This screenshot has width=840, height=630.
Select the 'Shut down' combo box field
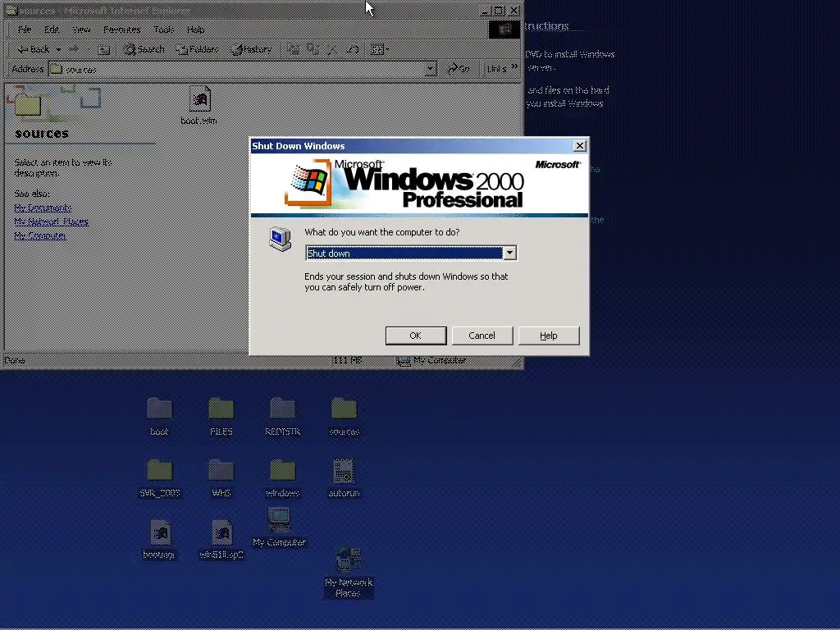(411, 253)
